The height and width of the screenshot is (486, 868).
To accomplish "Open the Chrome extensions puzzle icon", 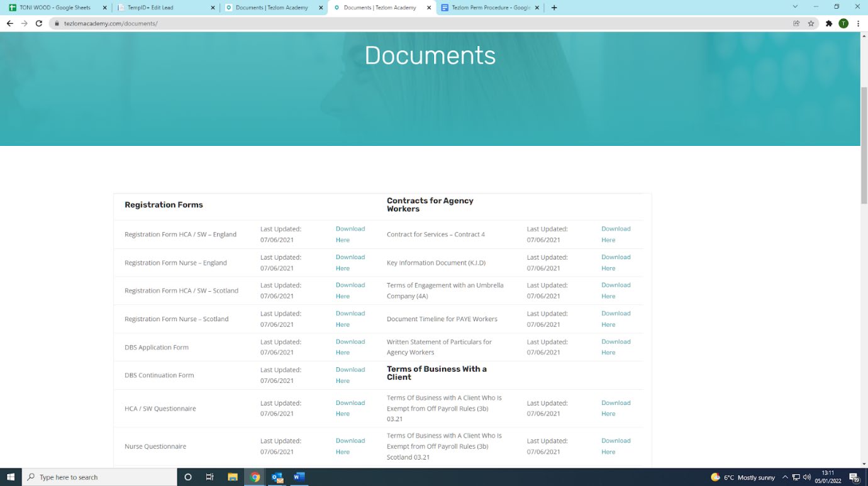I will click(829, 23).
